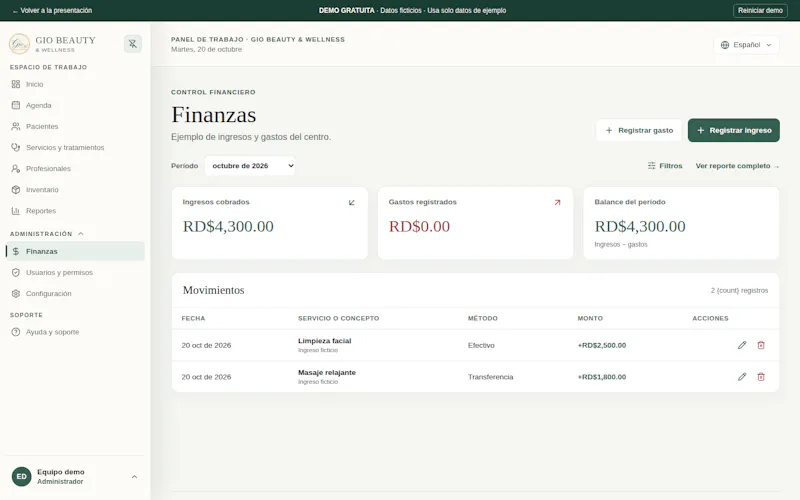Toggle the sidebar pin icon

[x=133, y=44]
